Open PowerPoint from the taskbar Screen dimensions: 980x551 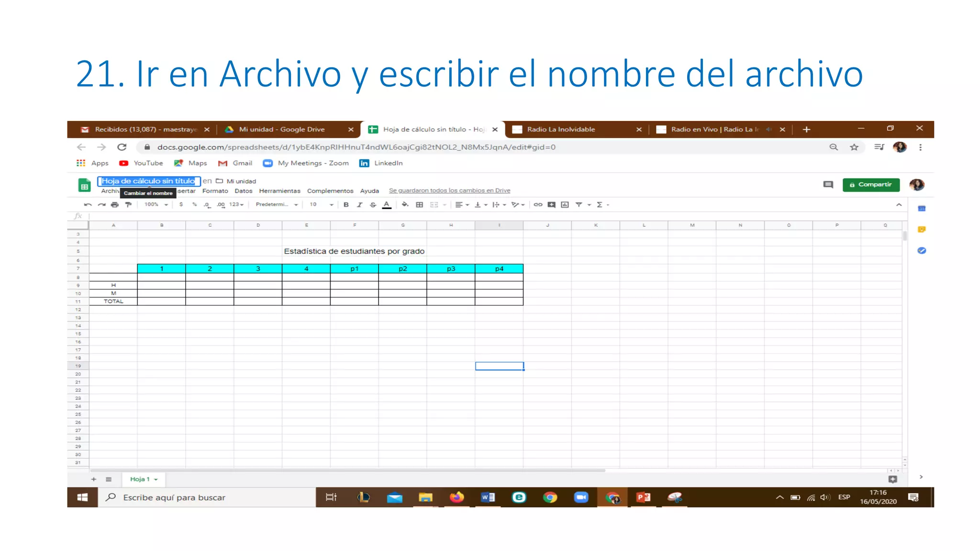[644, 497]
